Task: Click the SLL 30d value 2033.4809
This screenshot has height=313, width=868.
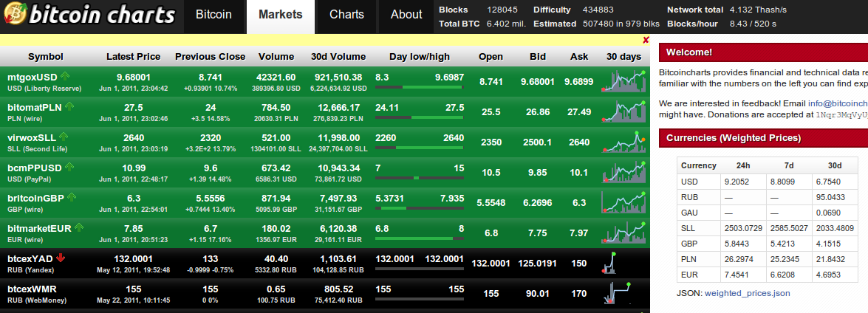Action: coord(835,228)
